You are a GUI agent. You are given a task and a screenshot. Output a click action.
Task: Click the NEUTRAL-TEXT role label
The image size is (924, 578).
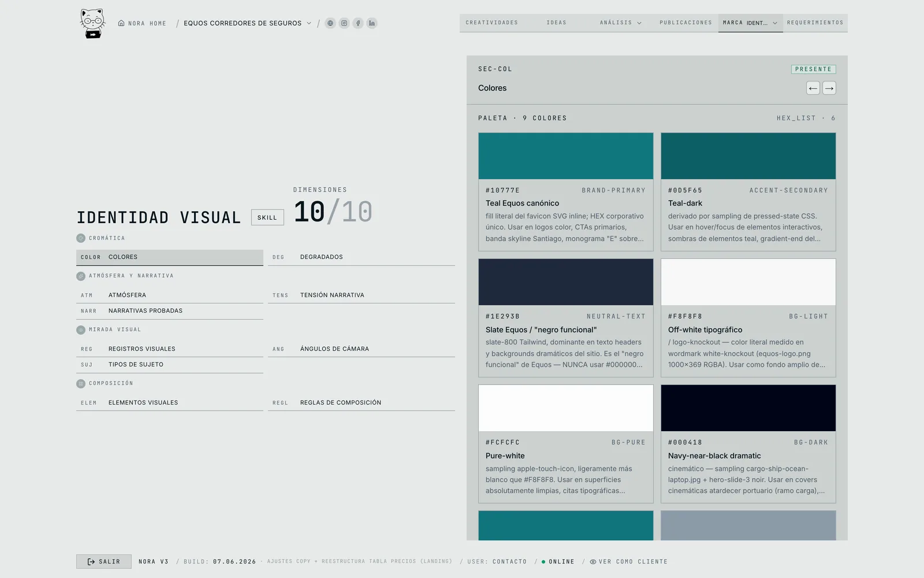[x=616, y=317]
